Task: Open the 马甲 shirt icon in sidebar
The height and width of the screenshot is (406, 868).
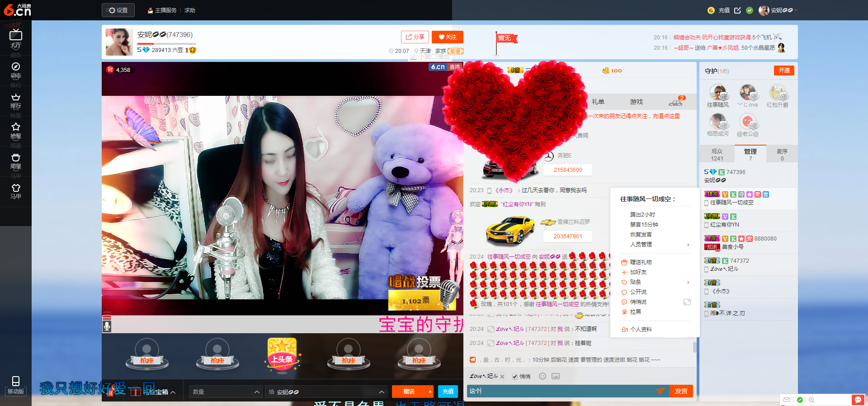Action: pos(16,191)
